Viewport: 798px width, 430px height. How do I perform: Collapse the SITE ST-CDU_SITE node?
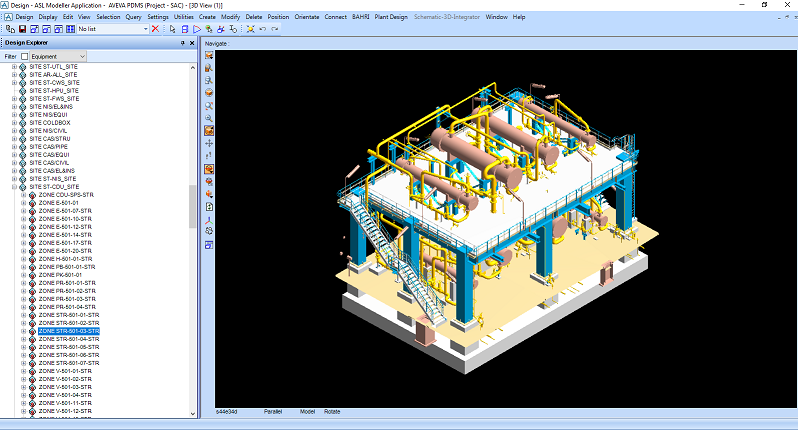pos(14,187)
